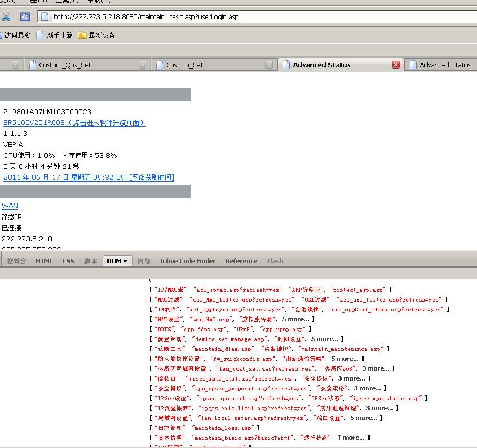The image size is (477, 448).
Task: Expand 3 more in IP流量限制 row
Action: 379,408
